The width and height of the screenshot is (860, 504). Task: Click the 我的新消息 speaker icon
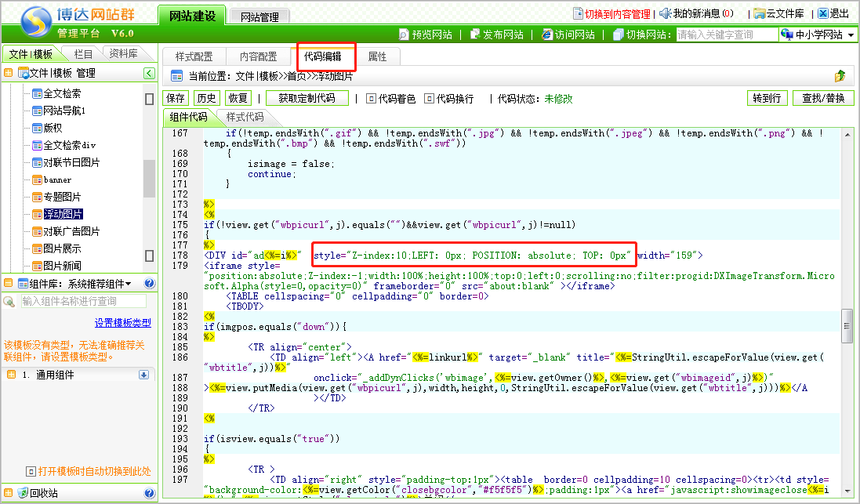(x=665, y=13)
